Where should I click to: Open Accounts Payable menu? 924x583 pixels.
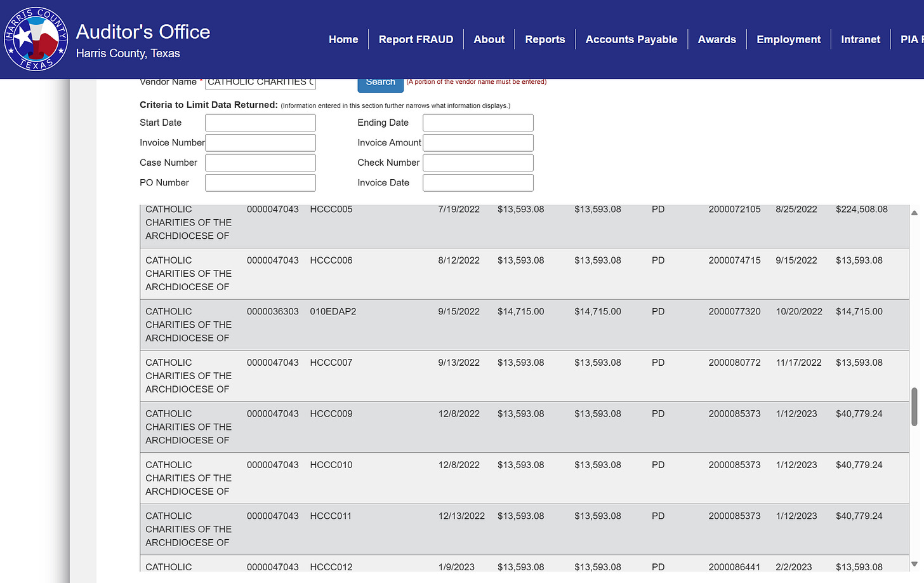click(631, 39)
